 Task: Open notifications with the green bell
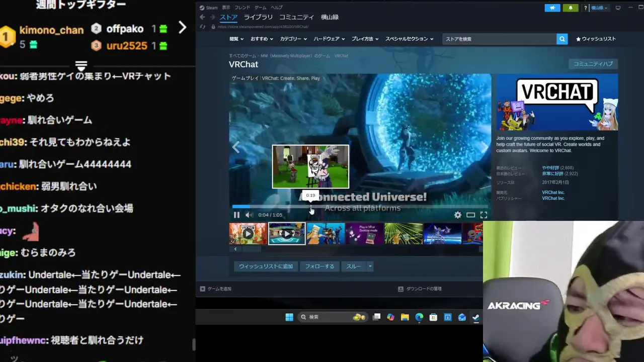tap(571, 8)
